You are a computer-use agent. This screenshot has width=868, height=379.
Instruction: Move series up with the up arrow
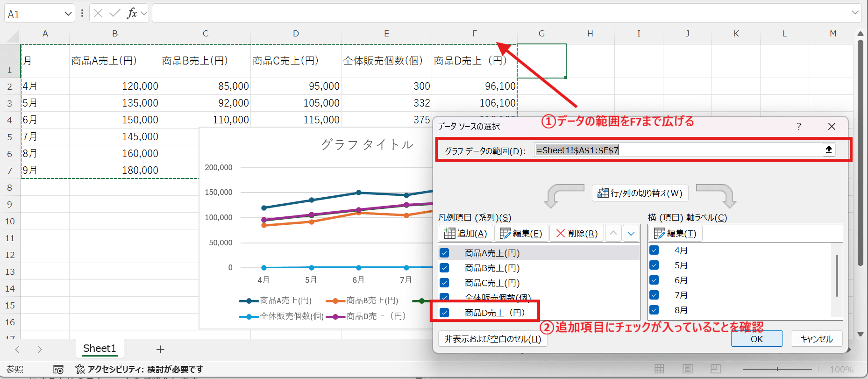pyautogui.click(x=613, y=233)
